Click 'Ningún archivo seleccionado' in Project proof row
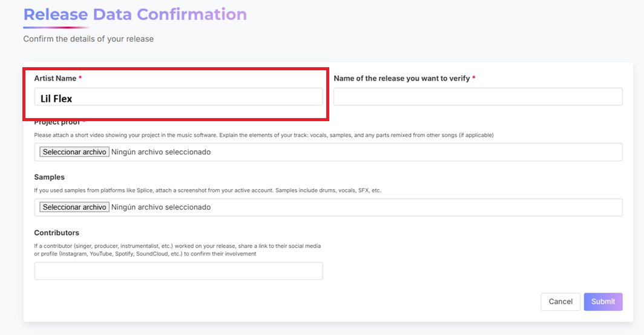The image size is (644, 335). tap(161, 152)
